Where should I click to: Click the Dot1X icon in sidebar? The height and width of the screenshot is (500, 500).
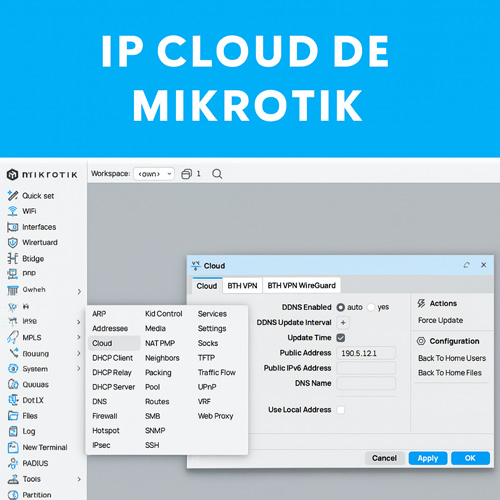(x=13, y=400)
